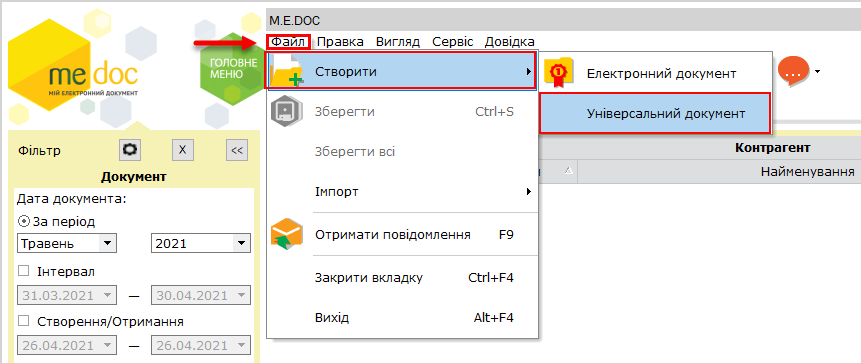Select Отримати повідомлення menu entry
This screenshot has height=363, width=861.
pos(401,235)
